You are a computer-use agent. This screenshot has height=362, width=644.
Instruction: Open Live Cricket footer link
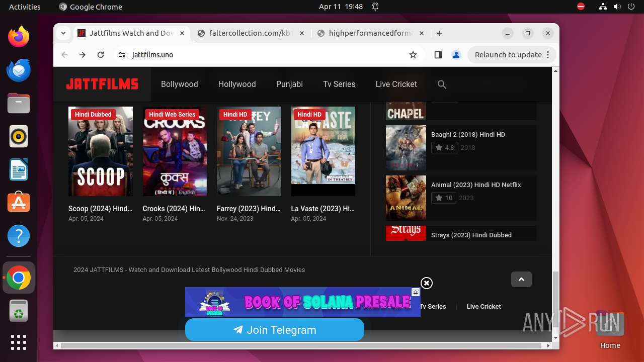pyautogui.click(x=484, y=307)
